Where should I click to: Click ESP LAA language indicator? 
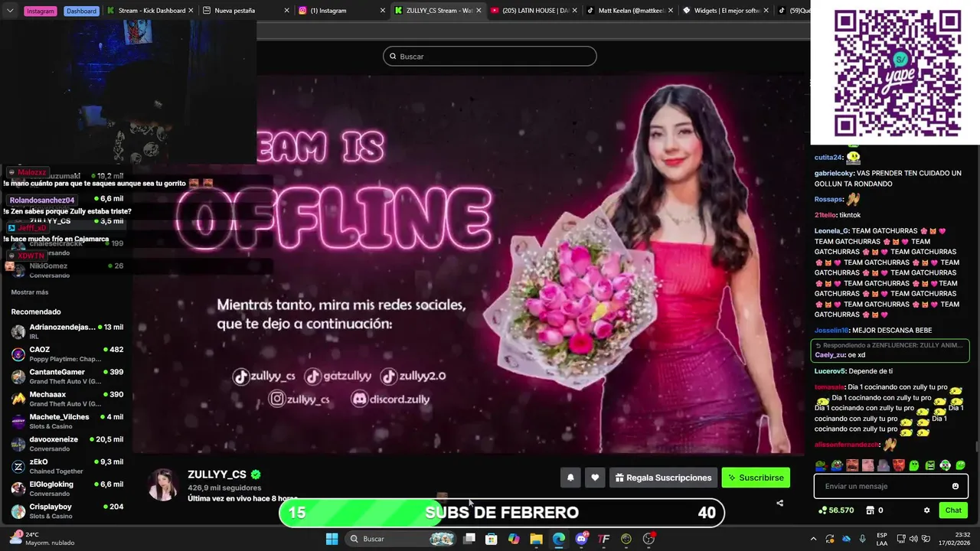(882, 539)
